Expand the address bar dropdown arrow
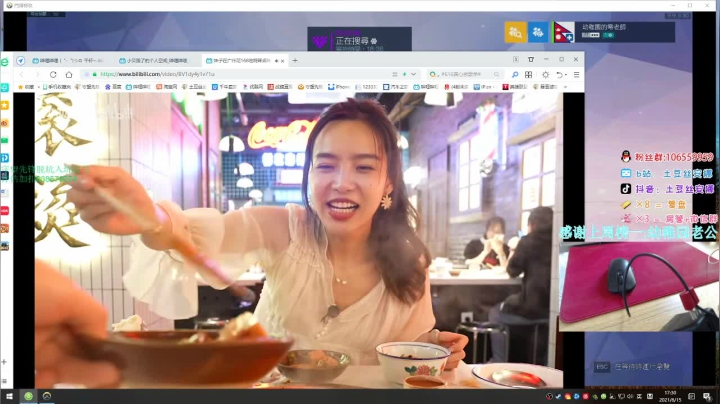 (414, 74)
